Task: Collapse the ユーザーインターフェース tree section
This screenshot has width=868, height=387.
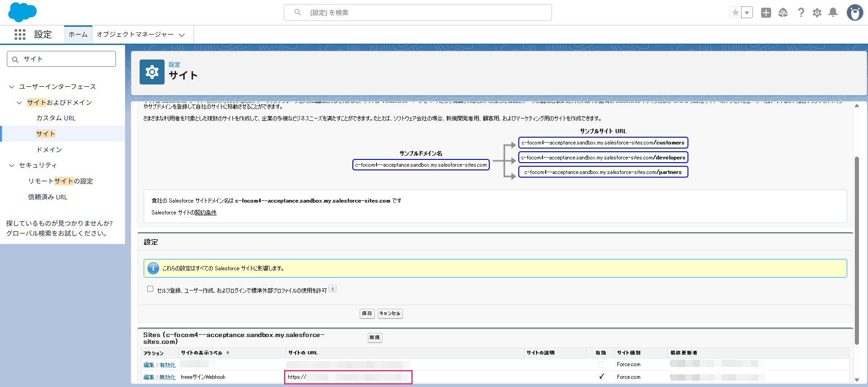Action: click(x=12, y=87)
